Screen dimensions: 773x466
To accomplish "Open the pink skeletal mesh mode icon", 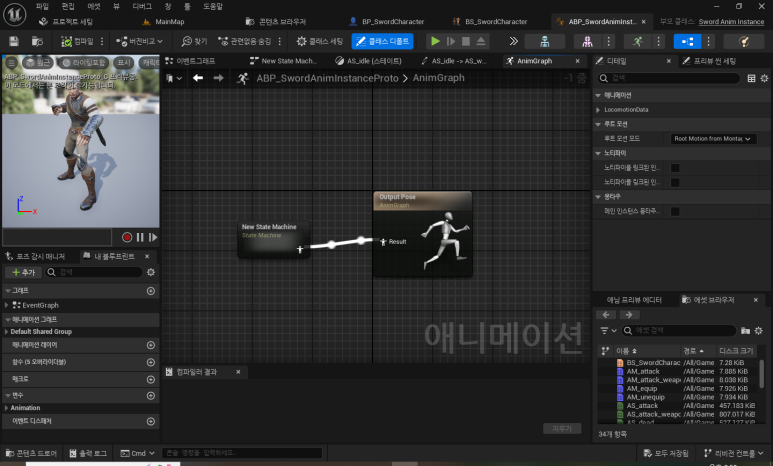I will click(x=587, y=41).
